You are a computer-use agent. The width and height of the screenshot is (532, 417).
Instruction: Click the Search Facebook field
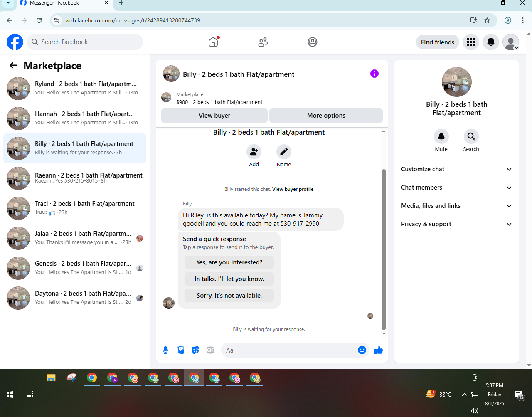point(85,42)
